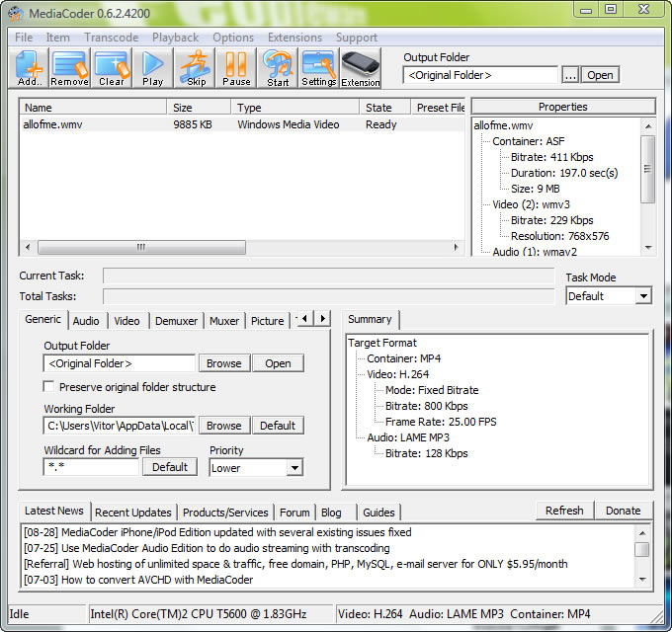Click the Properties panel scroll down arrow
The height and width of the screenshot is (632, 672).
[x=648, y=248]
